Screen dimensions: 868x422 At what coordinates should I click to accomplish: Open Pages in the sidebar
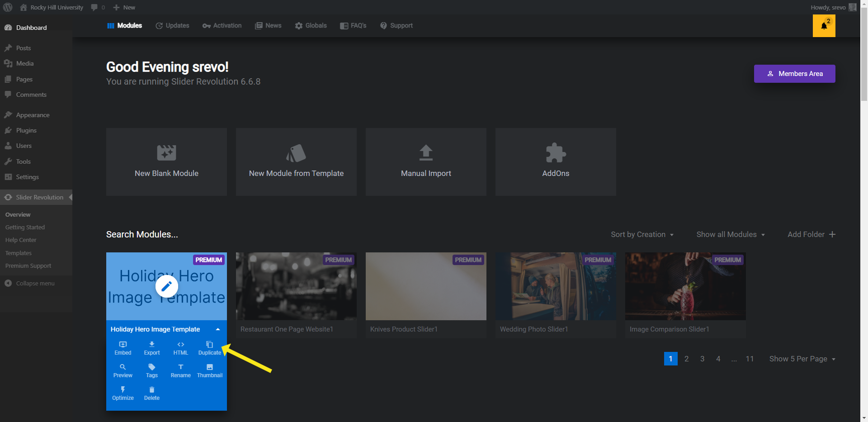(x=36, y=79)
